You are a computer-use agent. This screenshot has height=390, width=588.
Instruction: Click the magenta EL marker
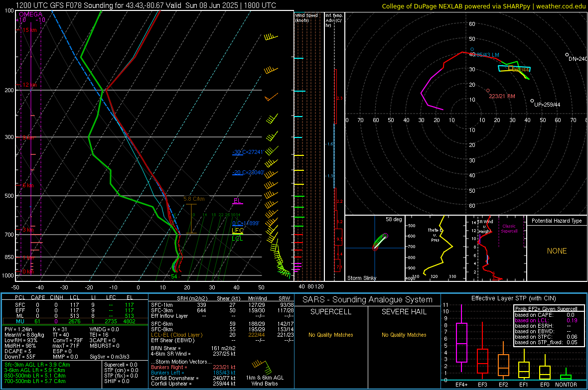[x=237, y=201]
